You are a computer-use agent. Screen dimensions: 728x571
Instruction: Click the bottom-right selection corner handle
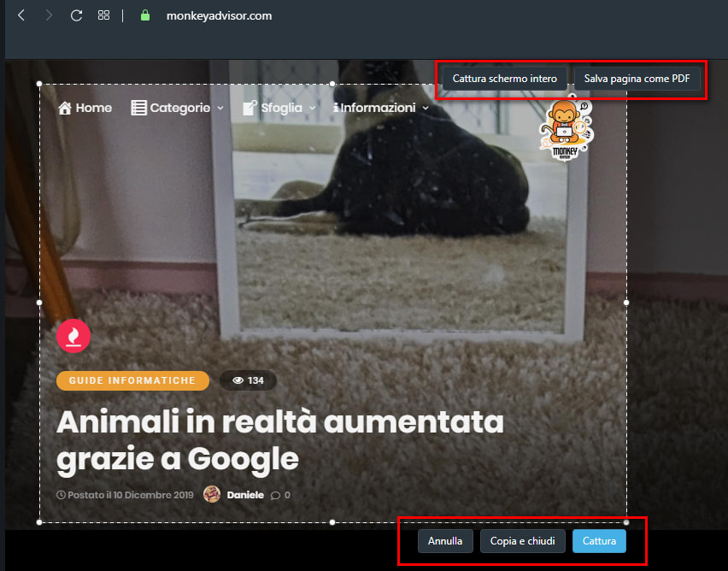tap(626, 522)
